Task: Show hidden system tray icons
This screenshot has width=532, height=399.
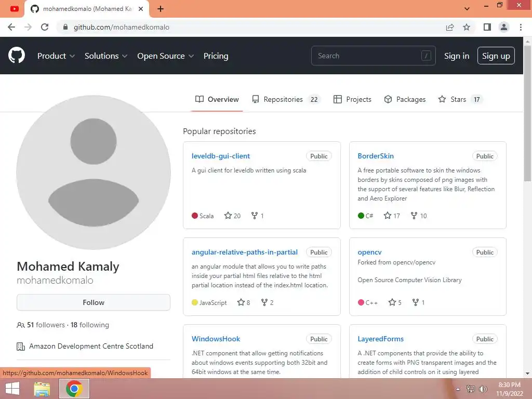Action: point(458,389)
